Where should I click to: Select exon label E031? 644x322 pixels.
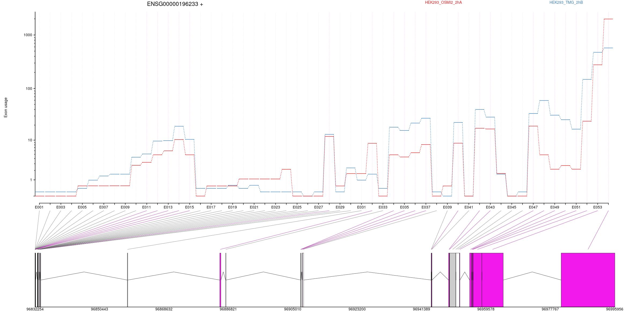(361, 207)
